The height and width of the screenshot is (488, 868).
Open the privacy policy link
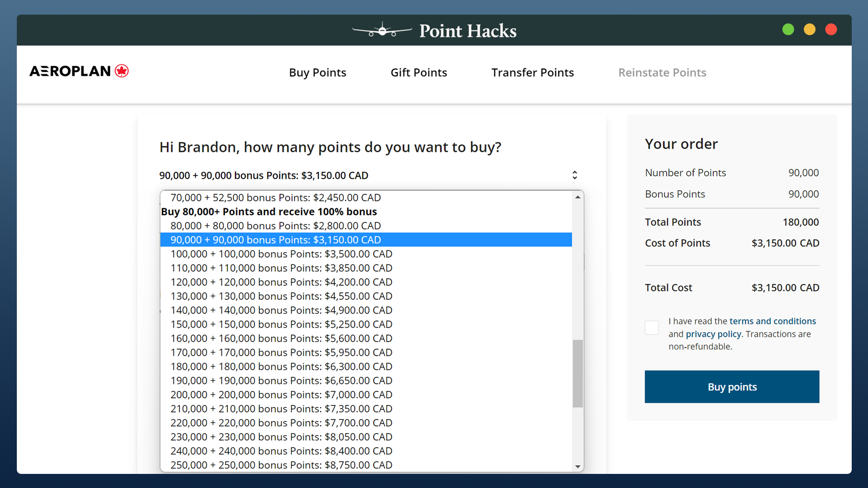coord(713,334)
